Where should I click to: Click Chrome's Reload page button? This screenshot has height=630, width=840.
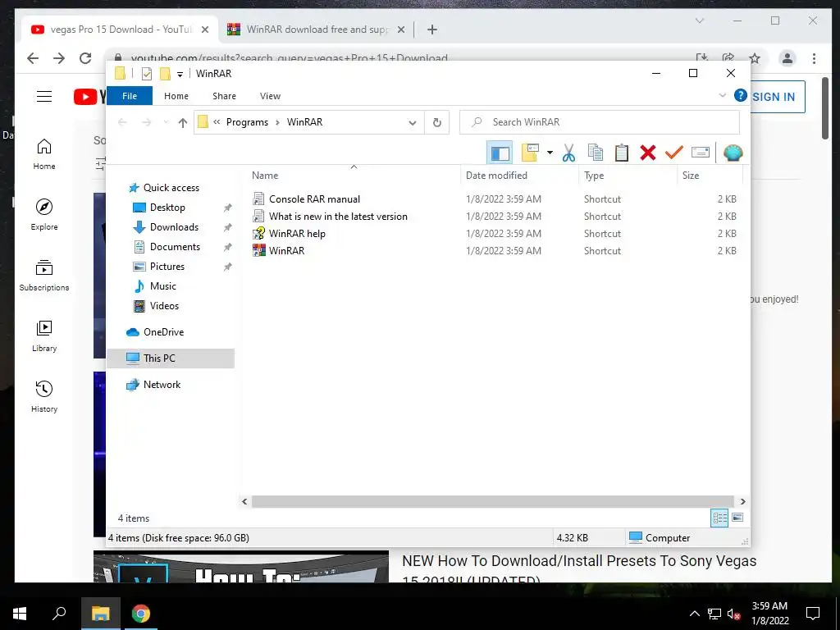coord(85,58)
